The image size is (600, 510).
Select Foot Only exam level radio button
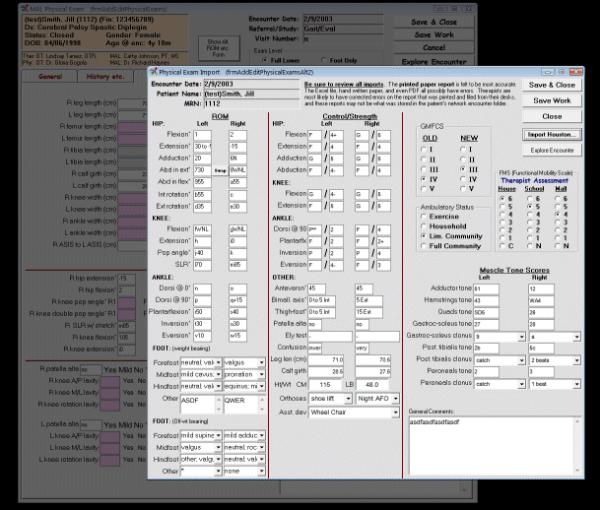coord(324,60)
